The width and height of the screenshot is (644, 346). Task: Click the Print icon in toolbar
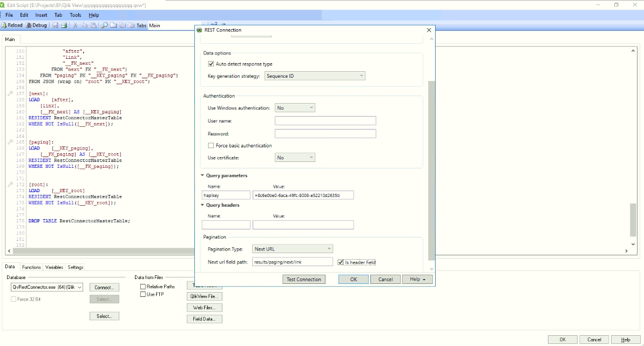pyautogui.click(x=64, y=25)
